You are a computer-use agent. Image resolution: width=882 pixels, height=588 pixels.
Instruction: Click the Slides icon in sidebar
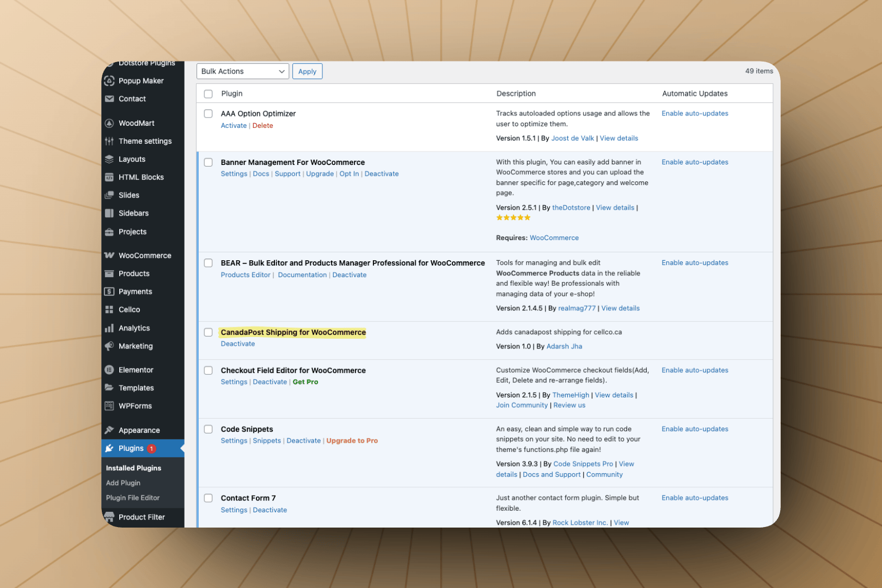pos(109,195)
